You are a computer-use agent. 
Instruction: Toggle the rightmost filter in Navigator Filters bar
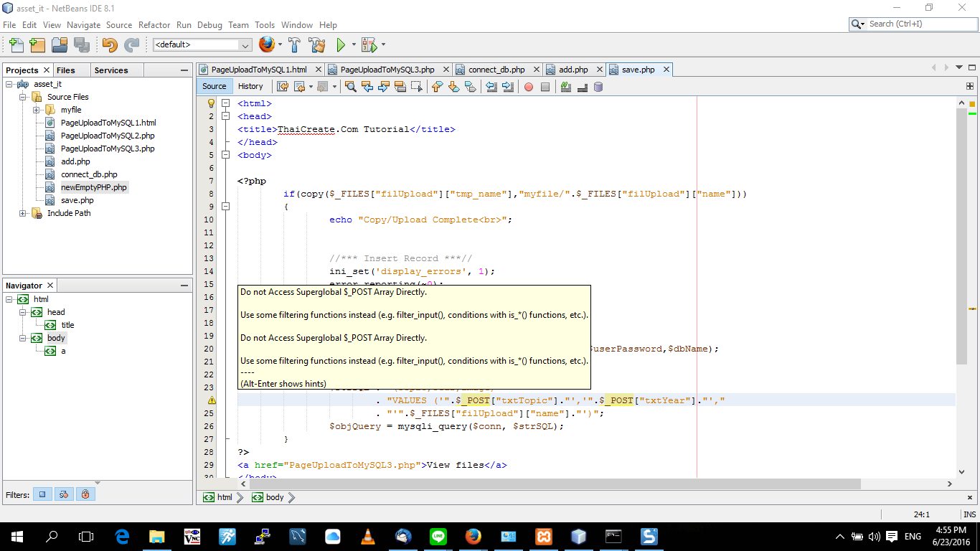(x=85, y=494)
